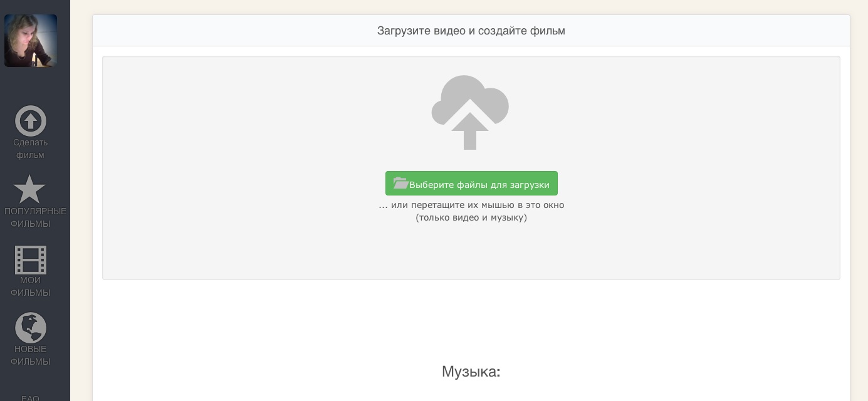The height and width of the screenshot is (401, 868).
Task: Open the user profile avatar photo
Action: pos(31,41)
